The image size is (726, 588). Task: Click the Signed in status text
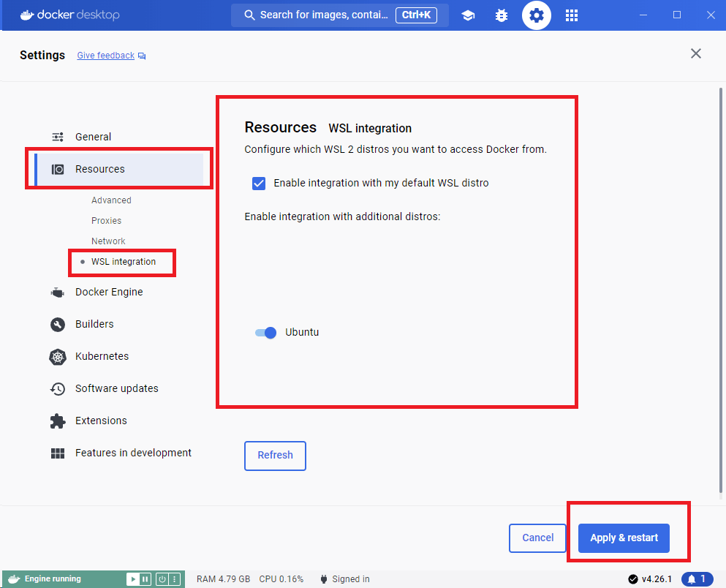point(350,578)
